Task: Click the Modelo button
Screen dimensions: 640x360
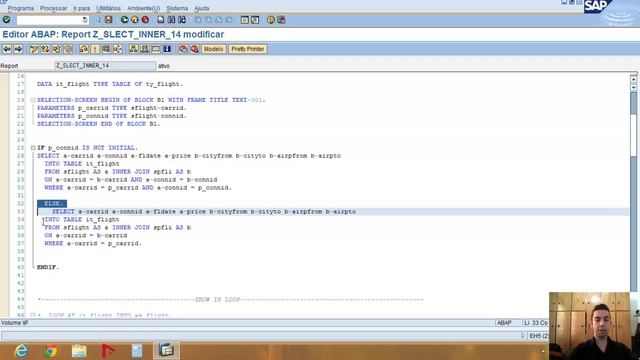Action: point(213,49)
